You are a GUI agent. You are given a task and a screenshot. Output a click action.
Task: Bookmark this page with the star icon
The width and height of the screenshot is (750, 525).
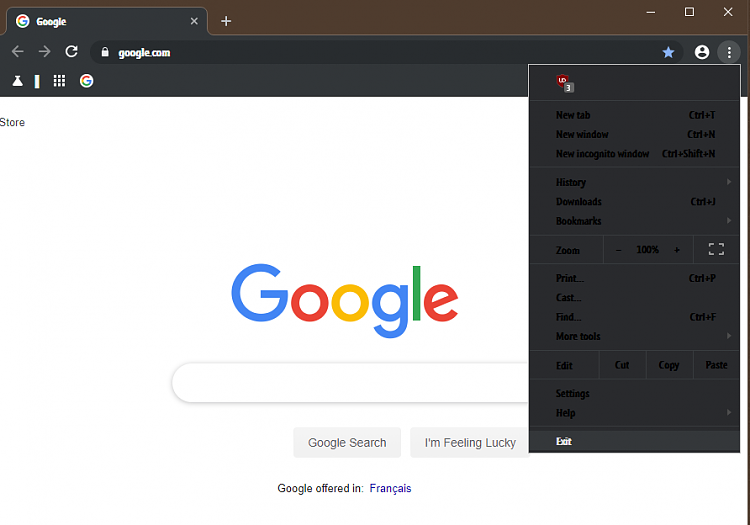tap(668, 52)
